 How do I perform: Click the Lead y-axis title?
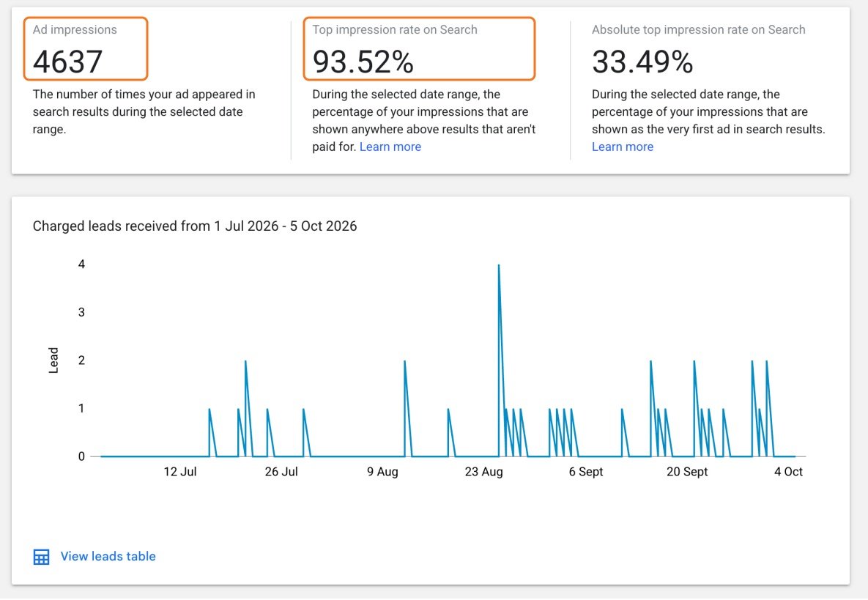(53, 360)
